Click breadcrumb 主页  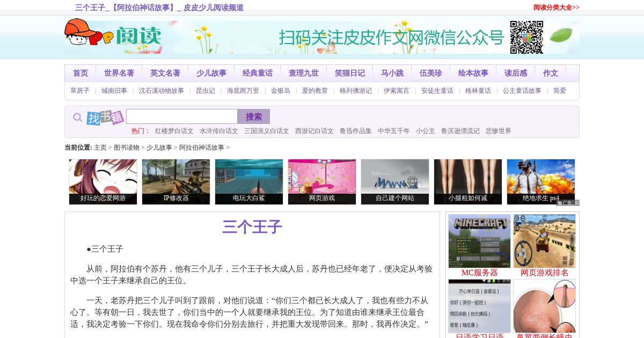(100, 148)
